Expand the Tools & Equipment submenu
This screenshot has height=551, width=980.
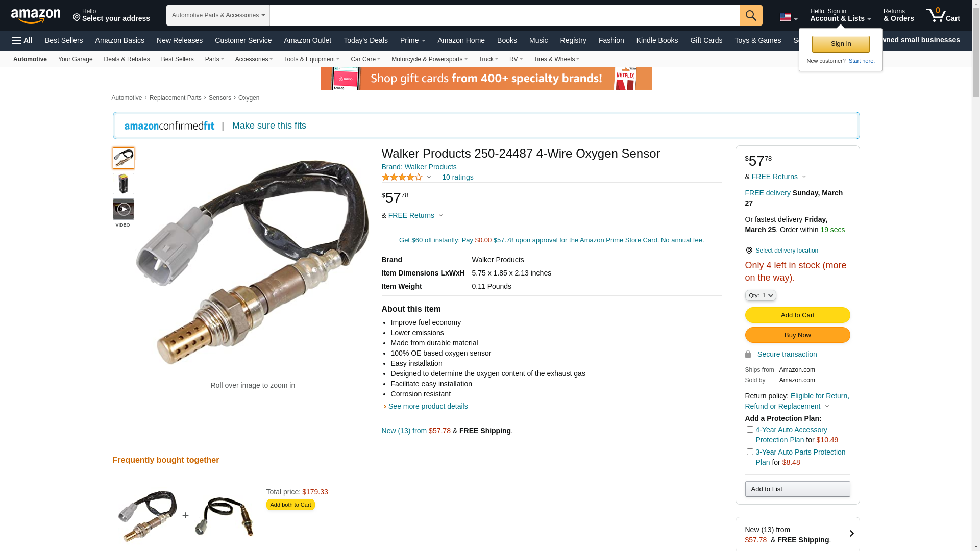coord(311,59)
